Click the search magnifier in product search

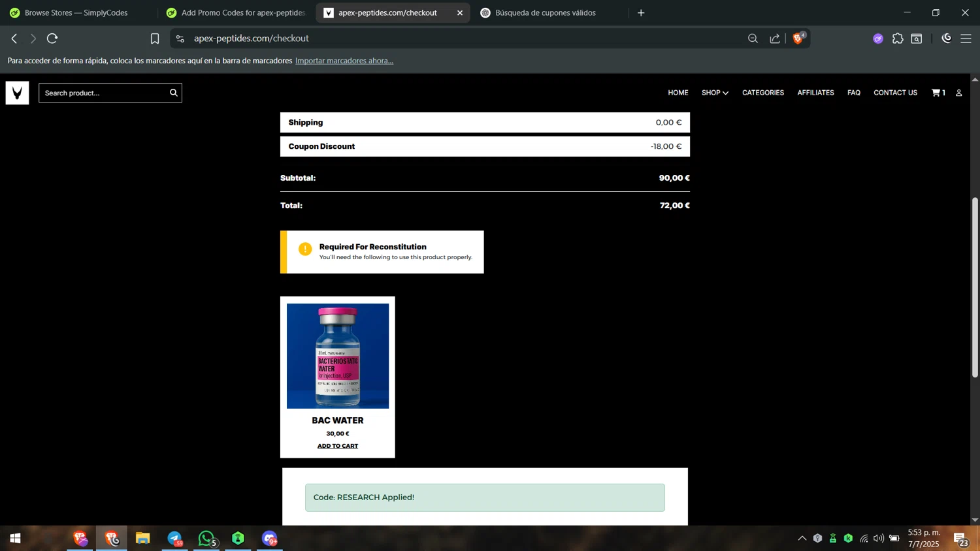click(174, 93)
